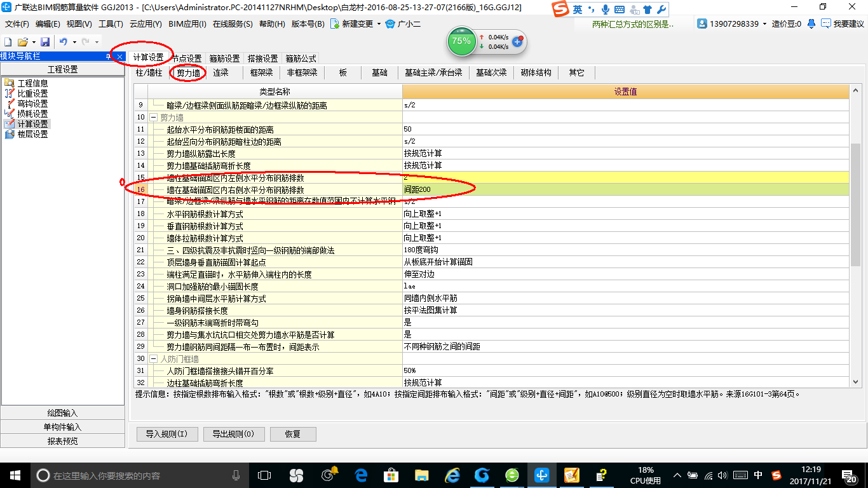The image size is (868, 488).
Task: Expand the 新建变更 dropdown arrow
Action: [x=379, y=24]
